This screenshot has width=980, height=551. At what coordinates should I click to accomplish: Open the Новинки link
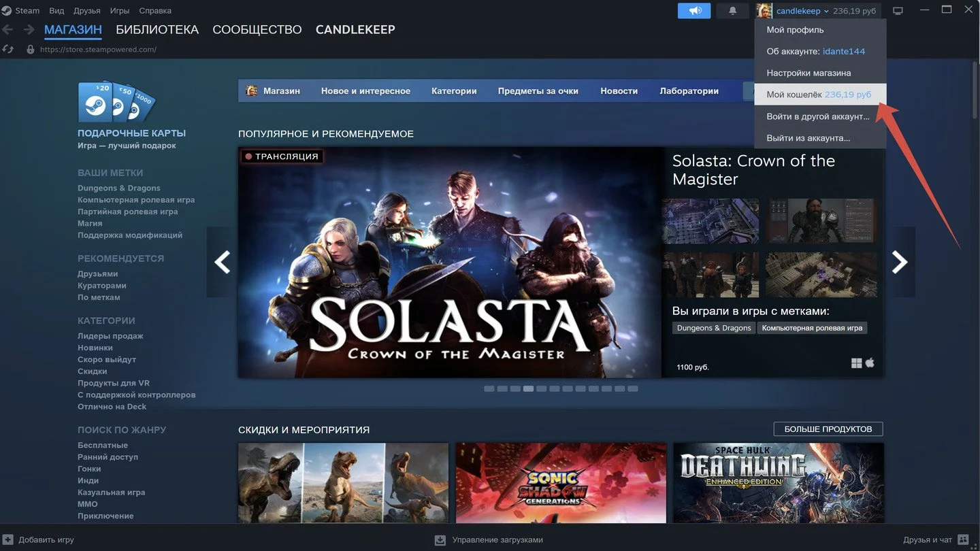point(95,348)
